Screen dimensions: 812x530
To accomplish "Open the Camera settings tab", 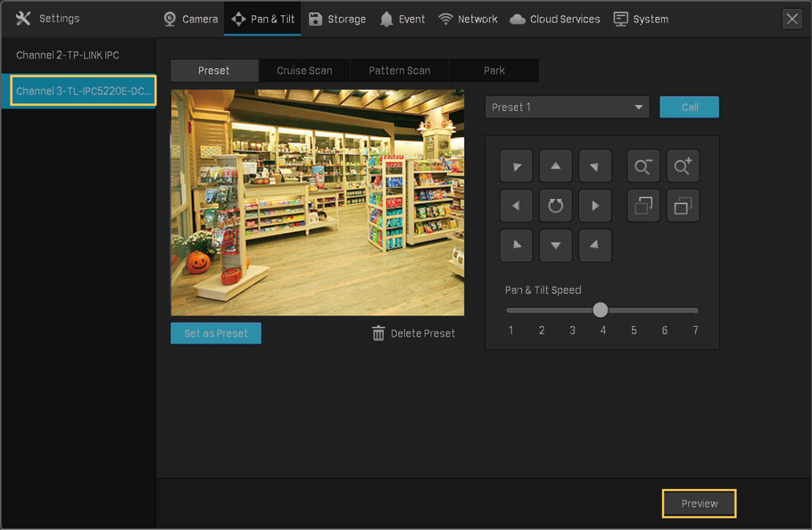I will [190, 19].
